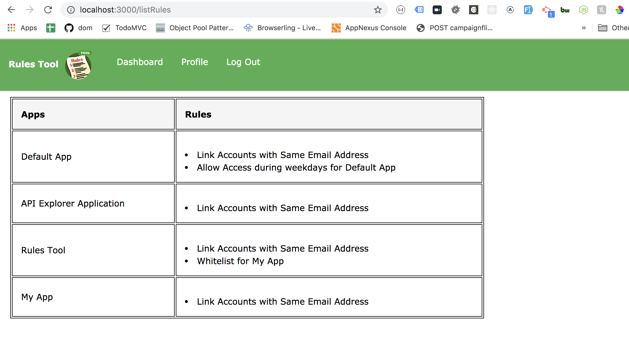Image resolution: width=629 pixels, height=364 pixels.
Task: Expand hidden bookmarks chevron
Action: [x=584, y=28]
